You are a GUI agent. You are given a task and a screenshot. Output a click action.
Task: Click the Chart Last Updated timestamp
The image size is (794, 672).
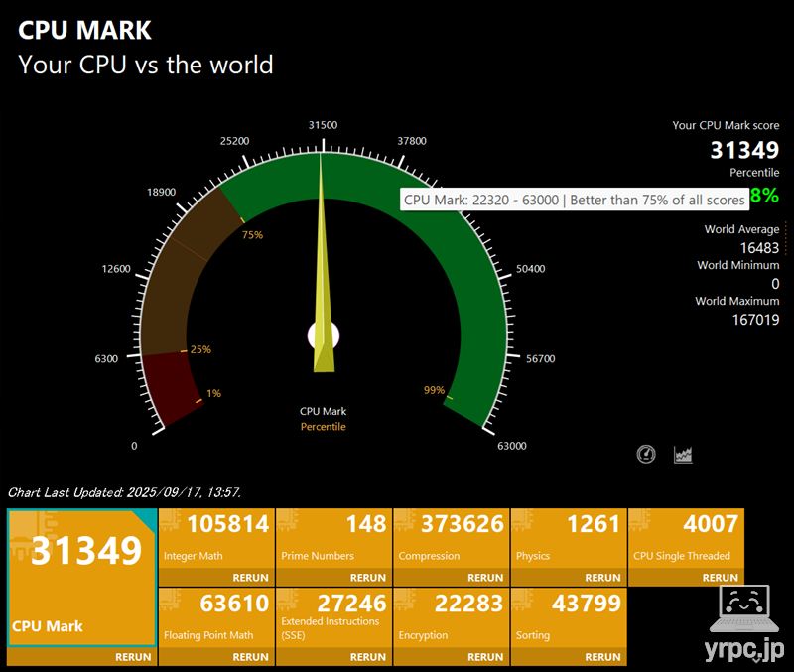125,492
